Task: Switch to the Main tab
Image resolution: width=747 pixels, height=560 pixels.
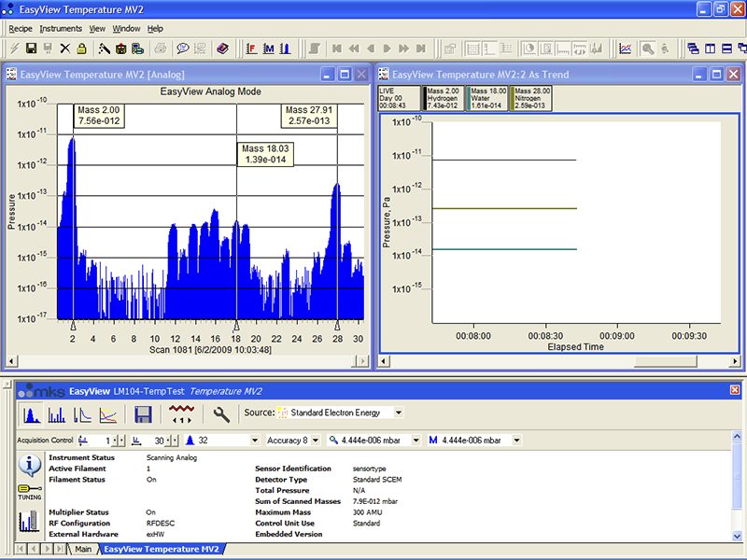Action: point(83,550)
